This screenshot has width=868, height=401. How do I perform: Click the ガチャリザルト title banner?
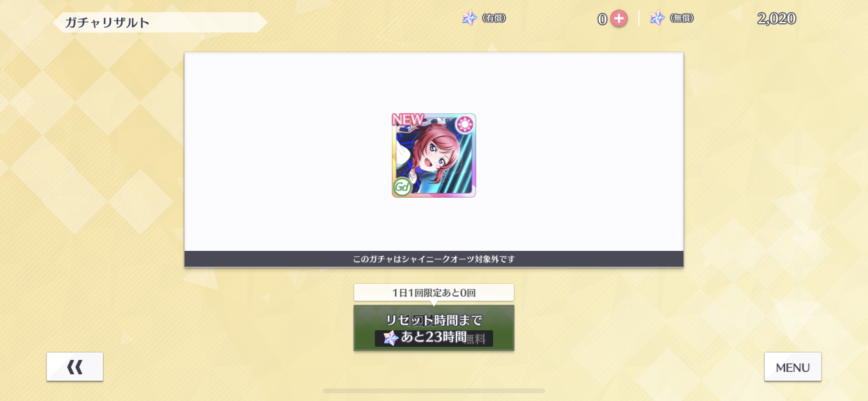tap(160, 22)
